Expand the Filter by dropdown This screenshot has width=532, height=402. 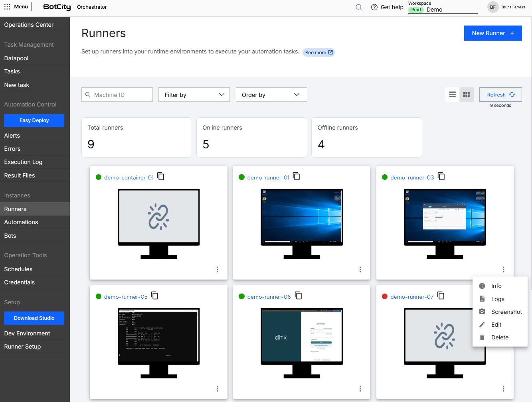pyautogui.click(x=194, y=95)
